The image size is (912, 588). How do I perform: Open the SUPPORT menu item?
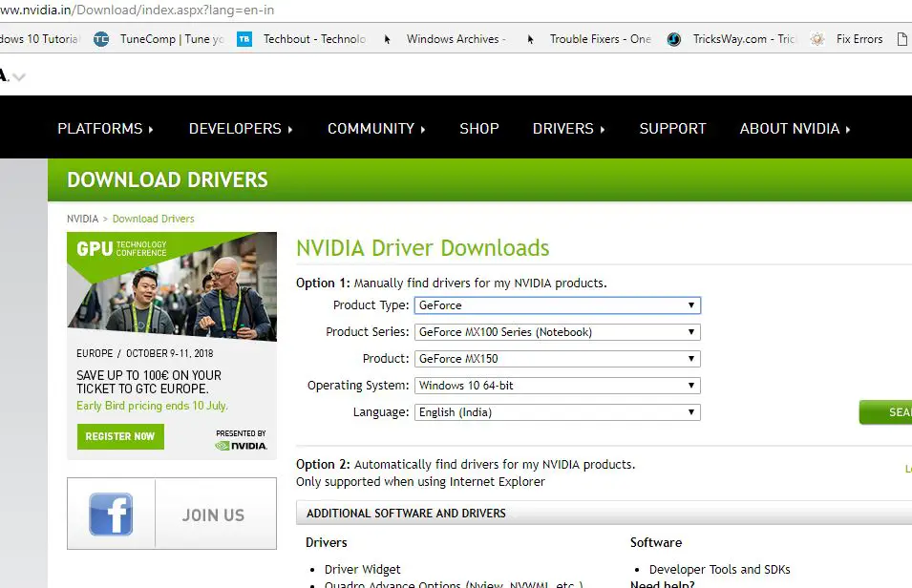pos(672,129)
